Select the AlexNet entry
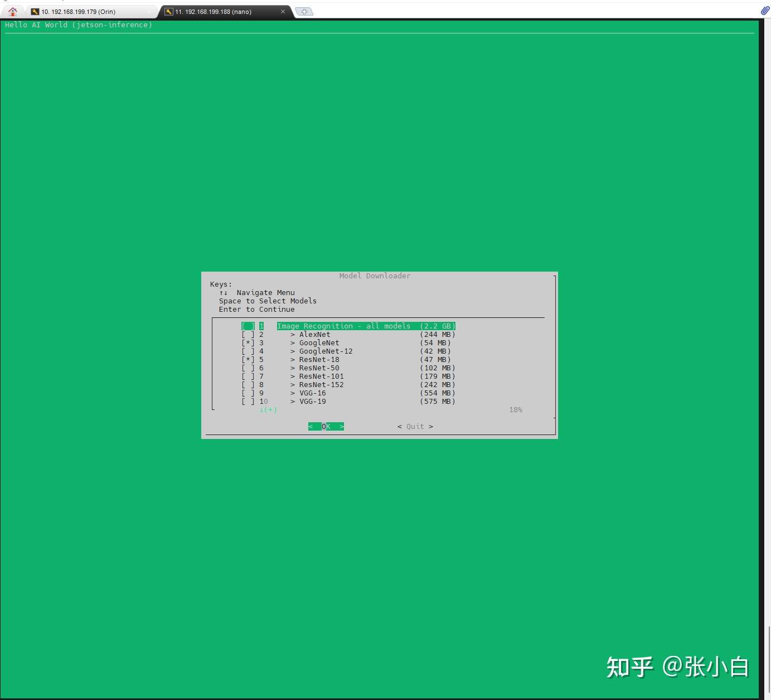The image size is (771, 700). [314, 335]
